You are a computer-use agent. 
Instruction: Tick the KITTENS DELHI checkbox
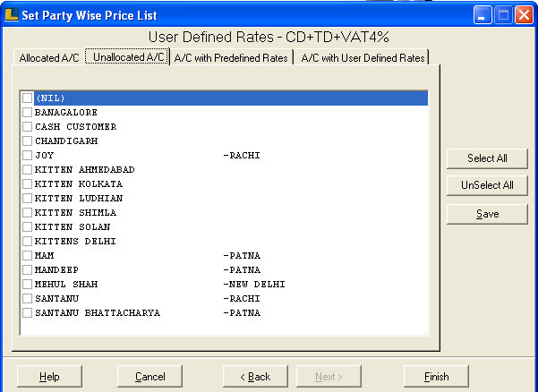27,241
